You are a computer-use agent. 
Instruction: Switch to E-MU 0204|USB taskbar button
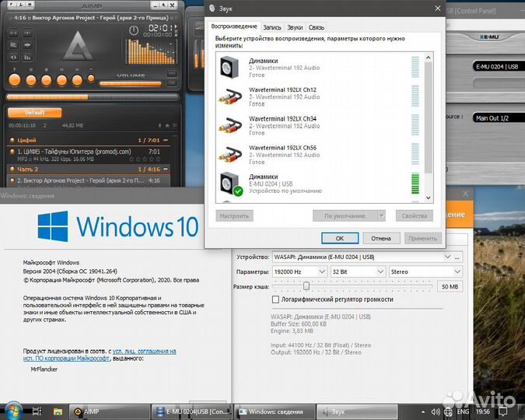click(191, 411)
